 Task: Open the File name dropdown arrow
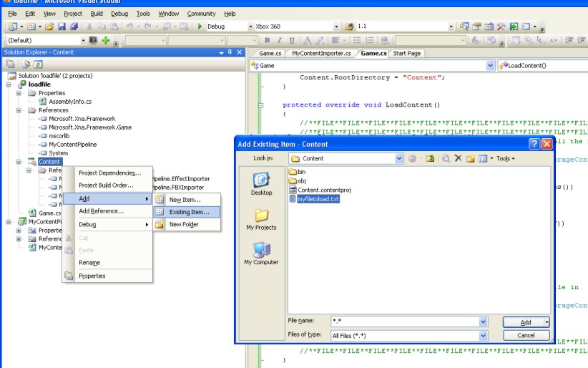(483, 321)
